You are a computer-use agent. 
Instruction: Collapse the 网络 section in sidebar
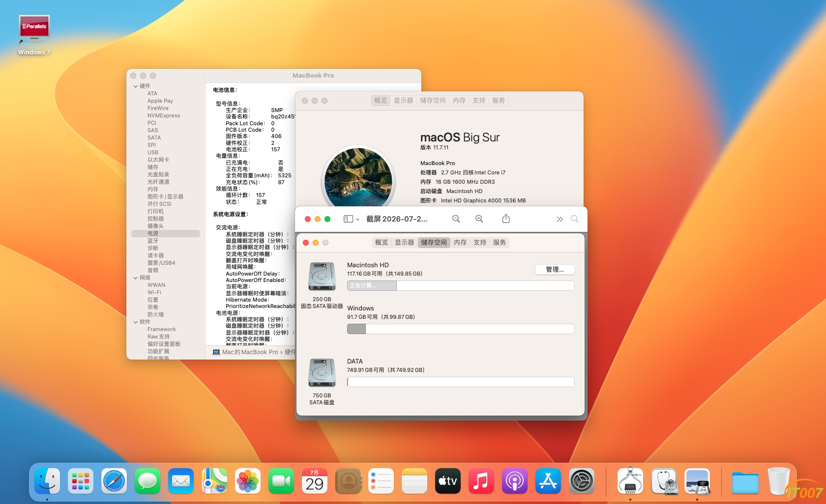(x=136, y=278)
